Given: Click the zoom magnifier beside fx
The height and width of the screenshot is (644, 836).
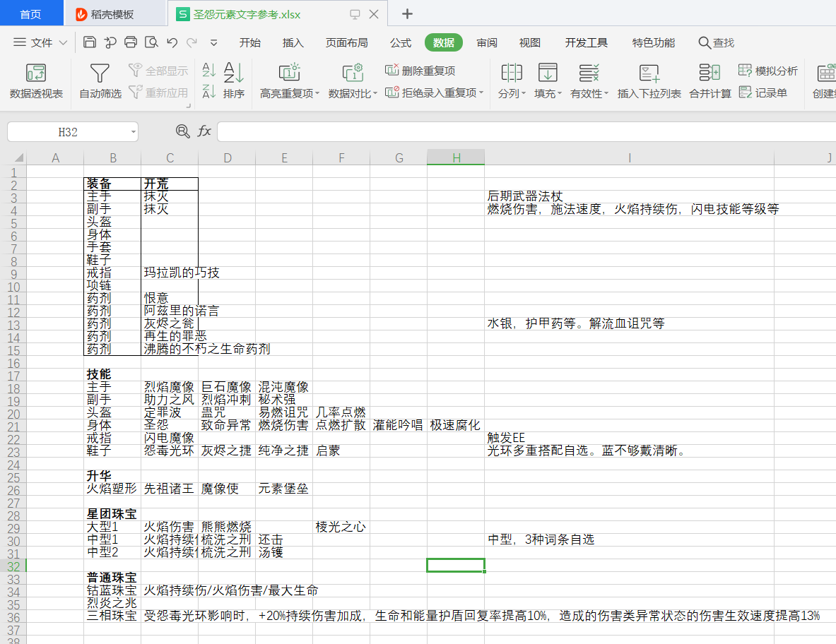Looking at the screenshot, I should pyautogui.click(x=182, y=131).
